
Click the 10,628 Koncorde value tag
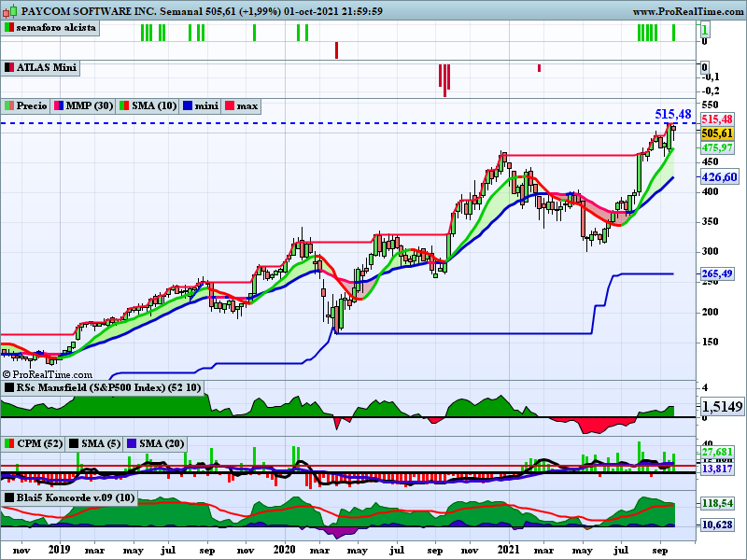pos(717,525)
